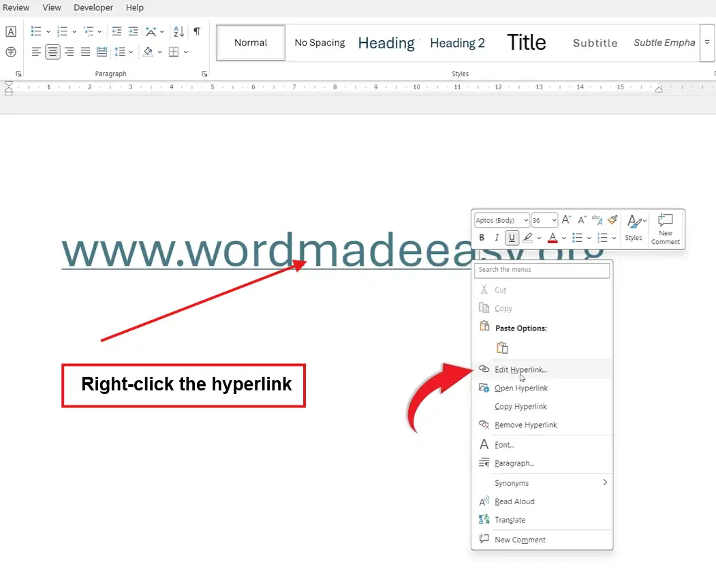Click the Shading paint bucket icon
Screen dimensions: 716x588
click(148, 52)
